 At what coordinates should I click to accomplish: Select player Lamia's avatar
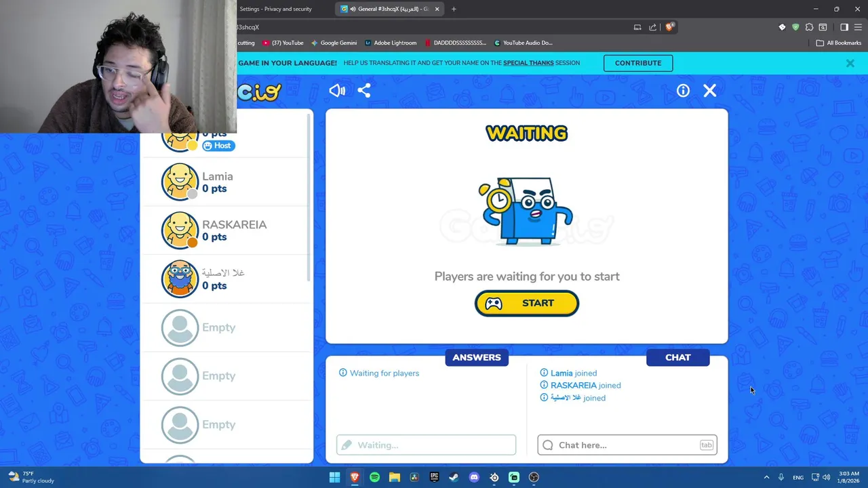click(180, 182)
